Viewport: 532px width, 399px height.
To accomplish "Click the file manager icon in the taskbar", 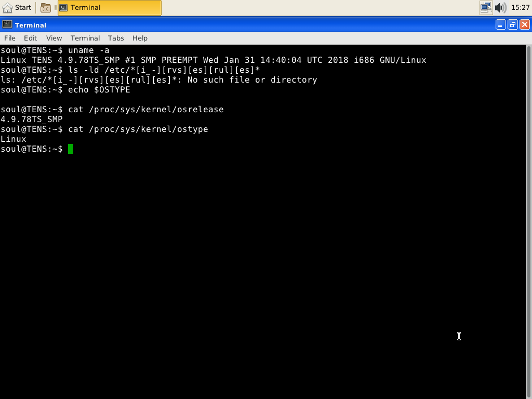I will point(46,7).
